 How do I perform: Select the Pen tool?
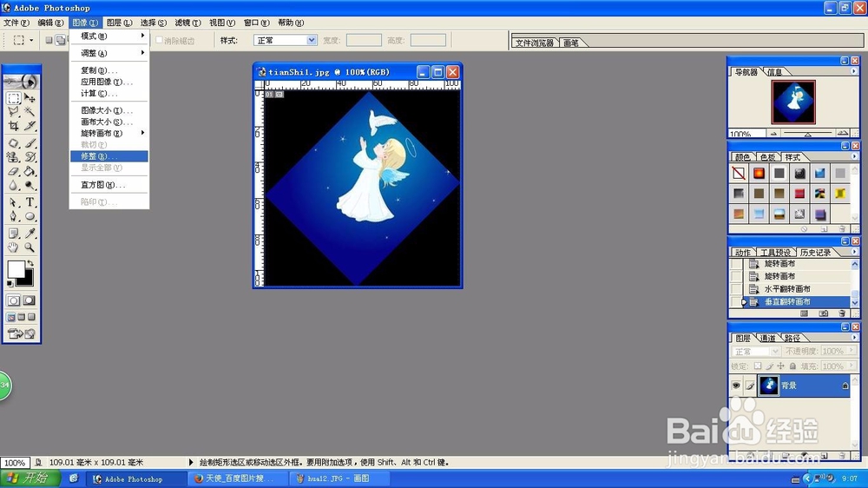14,216
